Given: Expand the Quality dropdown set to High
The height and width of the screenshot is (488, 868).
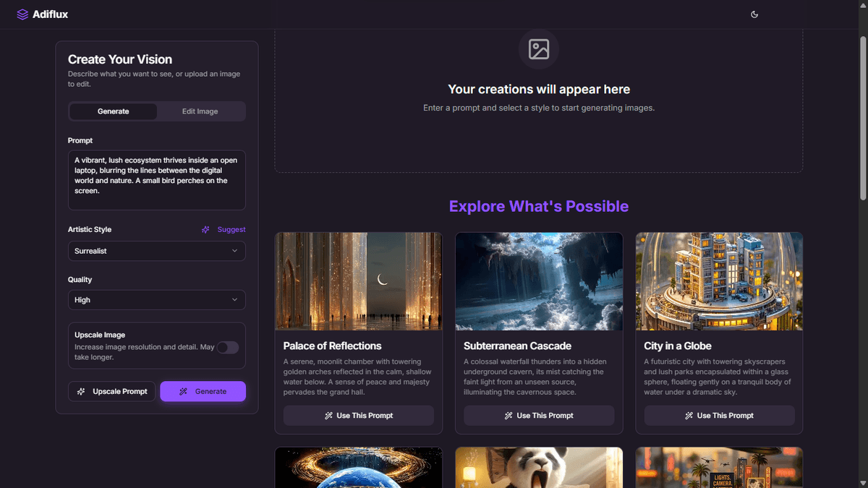Looking at the screenshot, I should 156,300.
